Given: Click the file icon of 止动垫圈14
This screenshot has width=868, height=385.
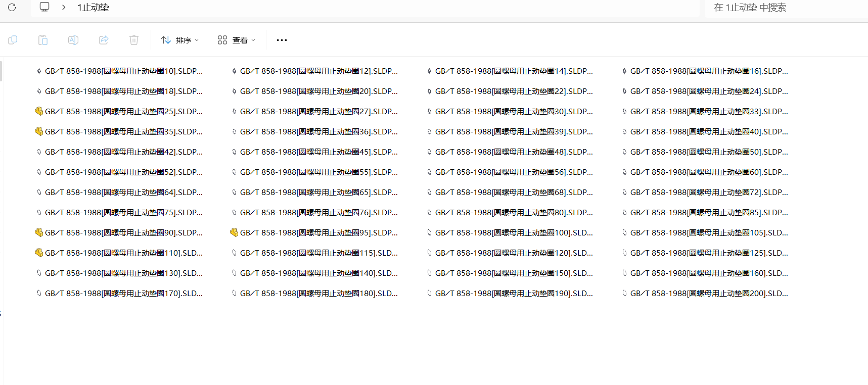Looking at the screenshot, I should point(429,71).
